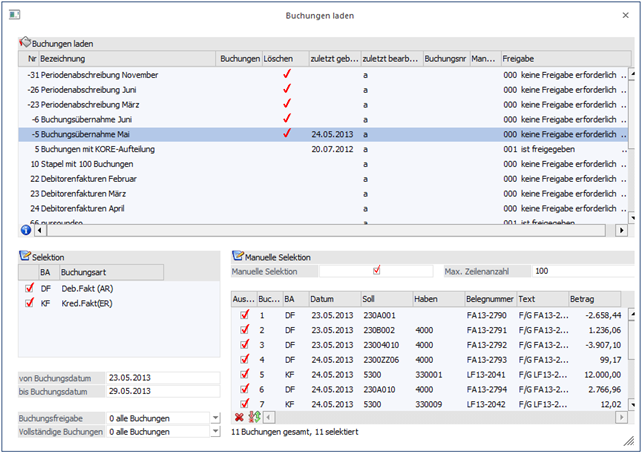Click the Max. Zeilenanzahl input field
This screenshot has height=454, width=642.
click(576, 271)
